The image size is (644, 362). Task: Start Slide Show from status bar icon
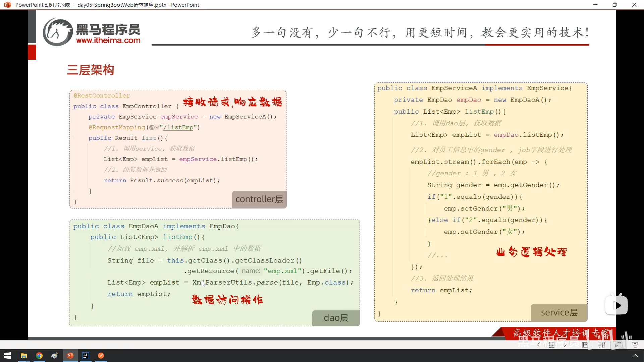(635, 345)
